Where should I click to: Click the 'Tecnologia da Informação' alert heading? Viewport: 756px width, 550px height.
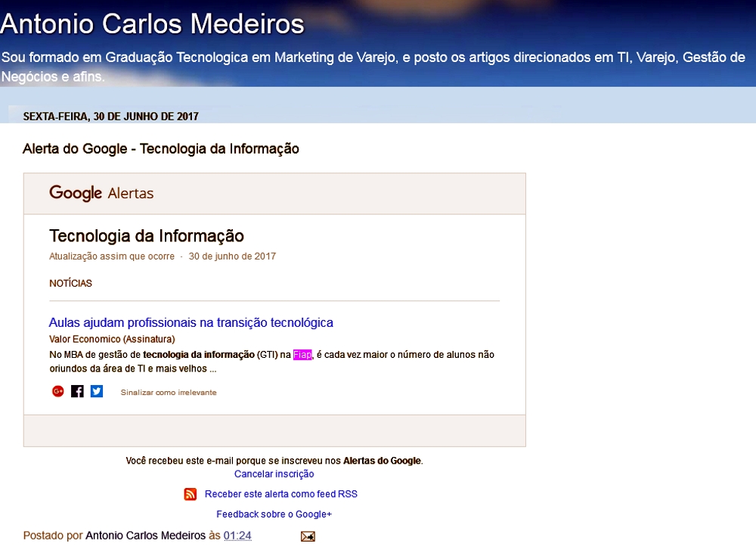click(x=147, y=236)
